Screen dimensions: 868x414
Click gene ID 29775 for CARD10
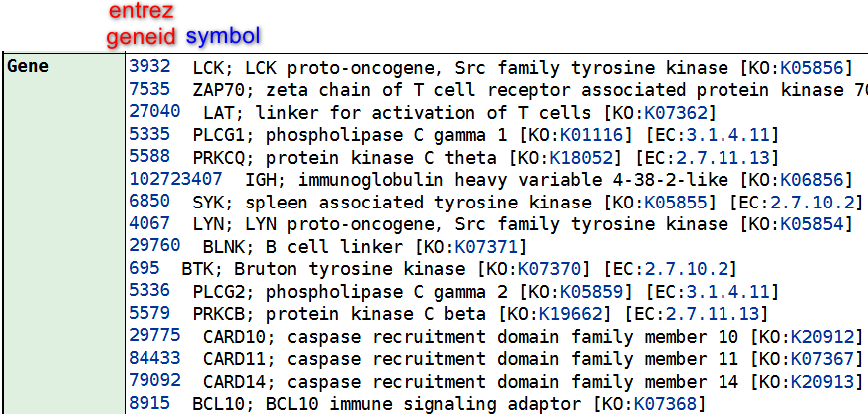coord(155,335)
